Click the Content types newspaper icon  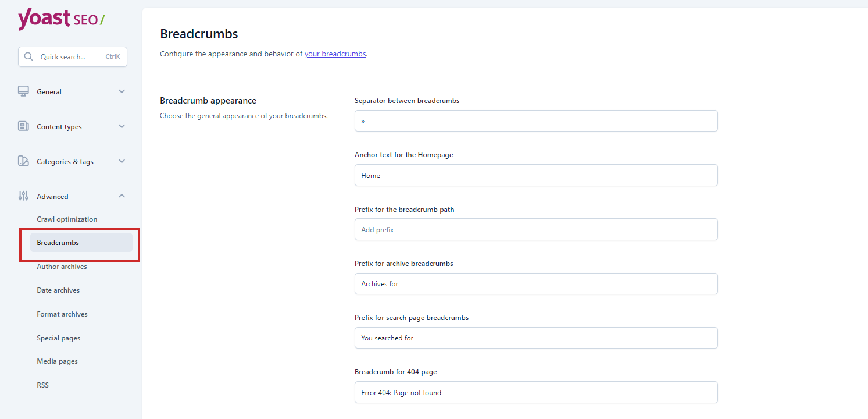click(23, 126)
